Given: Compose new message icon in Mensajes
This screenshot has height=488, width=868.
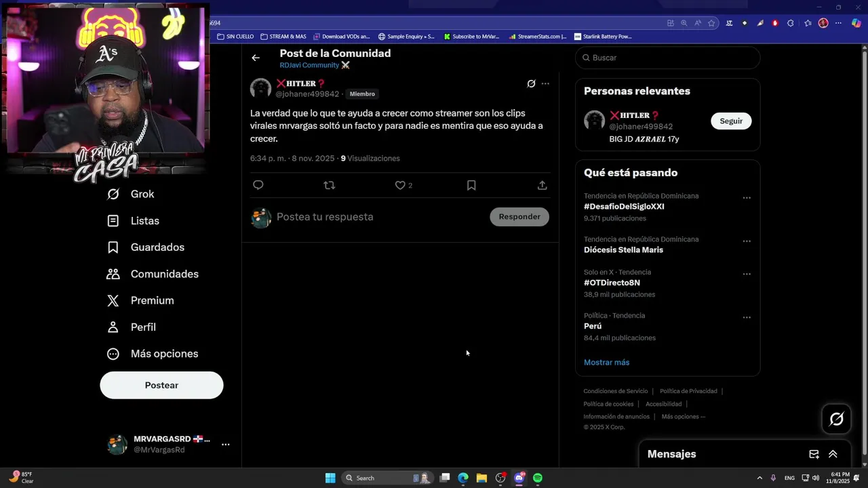Looking at the screenshot, I should tap(814, 454).
